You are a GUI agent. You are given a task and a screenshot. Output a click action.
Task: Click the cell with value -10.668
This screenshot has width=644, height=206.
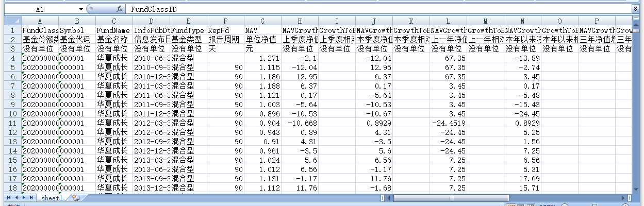pos(300,123)
